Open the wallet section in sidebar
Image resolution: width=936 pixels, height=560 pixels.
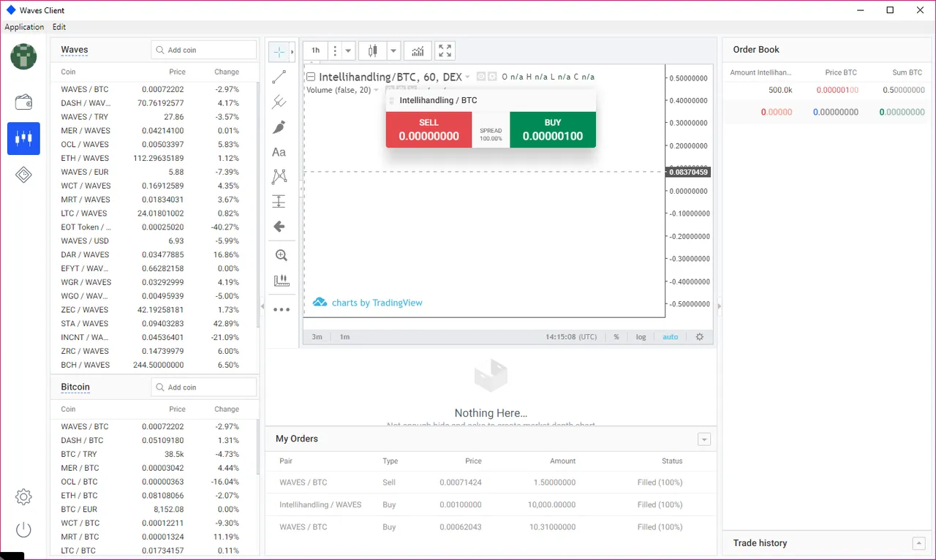point(23,102)
